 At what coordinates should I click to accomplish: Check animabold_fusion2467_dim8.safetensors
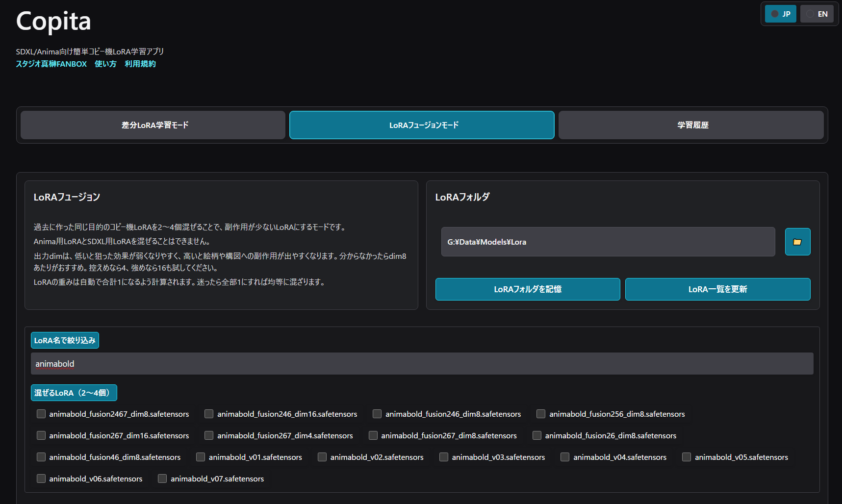click(41, 414)
